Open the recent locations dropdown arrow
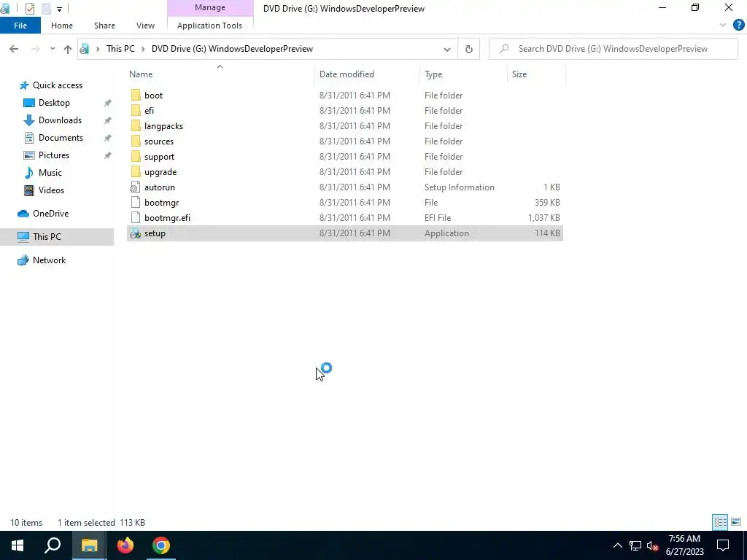The height and width of the screenshot is (560, 747). pos(53,49)
